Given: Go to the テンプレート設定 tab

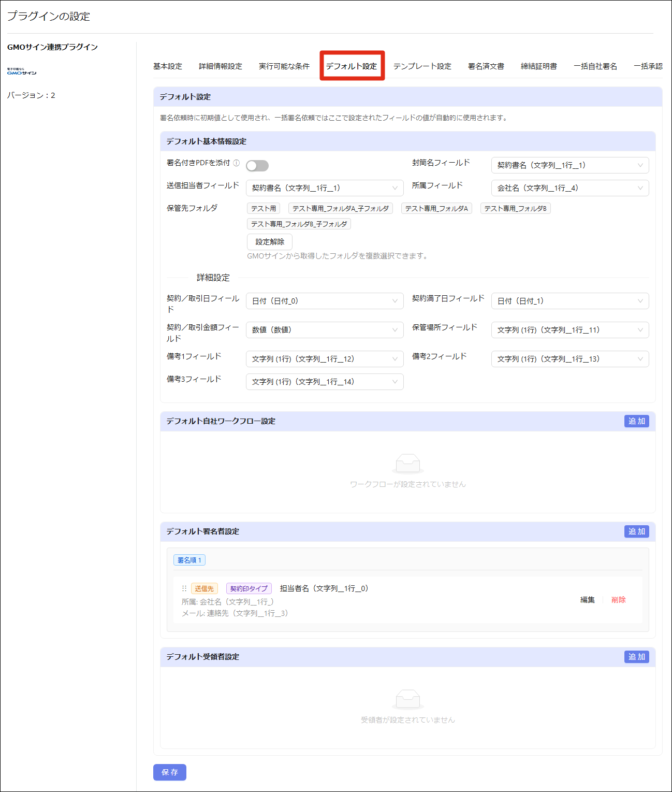Looking at the screenshot, I should [422, 66].
